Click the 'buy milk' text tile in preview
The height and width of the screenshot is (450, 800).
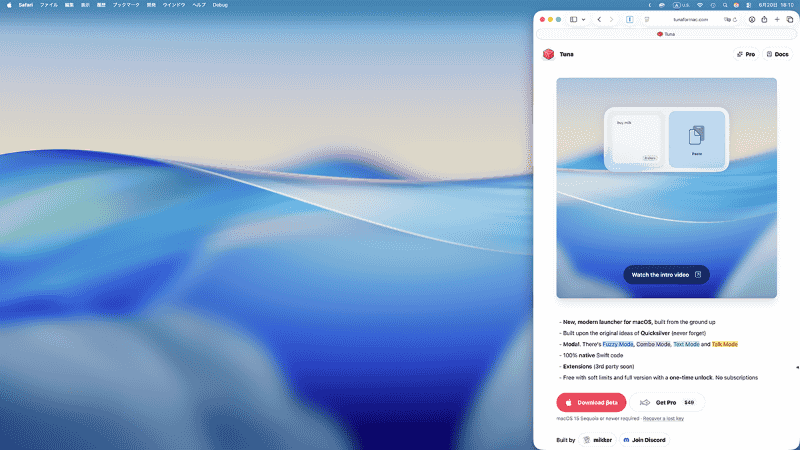tap(636, 139)
